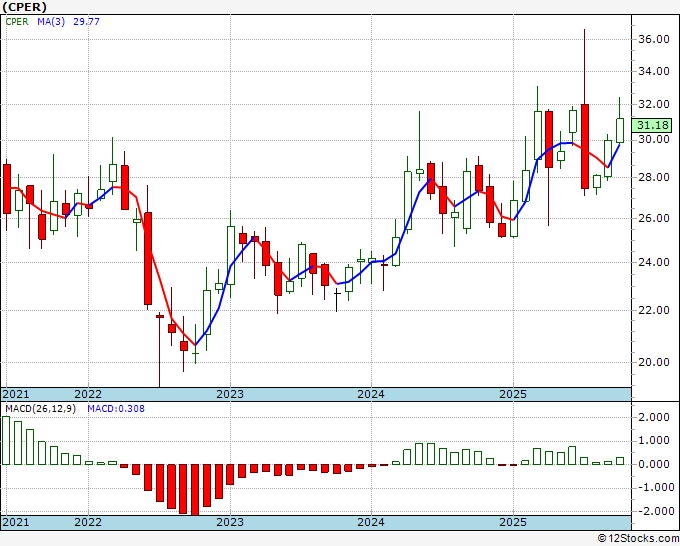Click the 32.00 price axis label
The image size is (680, 546).
654,104
